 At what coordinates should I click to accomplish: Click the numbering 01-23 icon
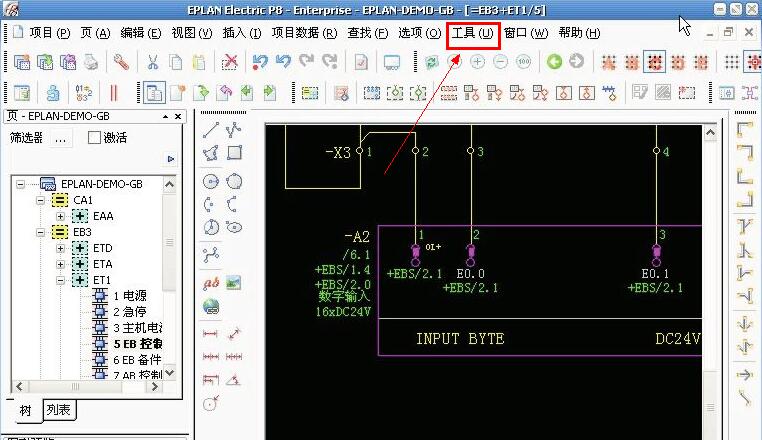[83, 92]
